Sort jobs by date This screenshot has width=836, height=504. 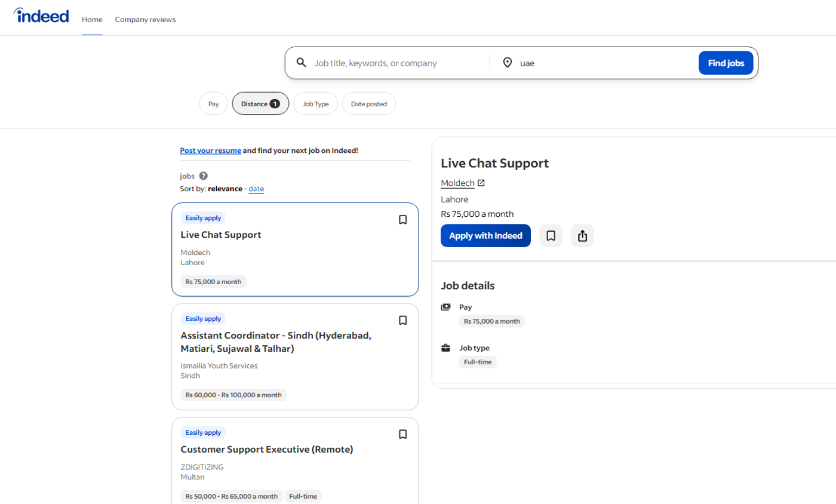(x=256, y=189)
